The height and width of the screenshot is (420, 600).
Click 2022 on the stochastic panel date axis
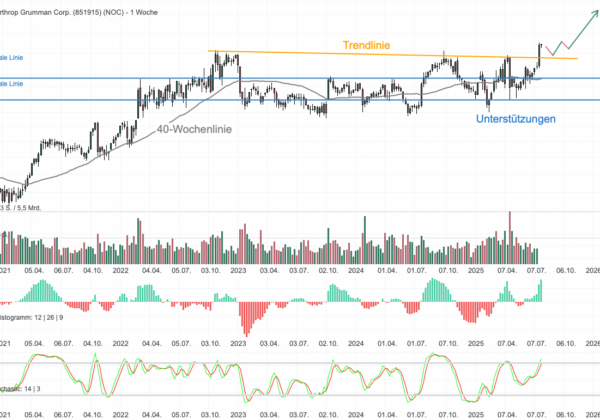(x=121, y=415)
